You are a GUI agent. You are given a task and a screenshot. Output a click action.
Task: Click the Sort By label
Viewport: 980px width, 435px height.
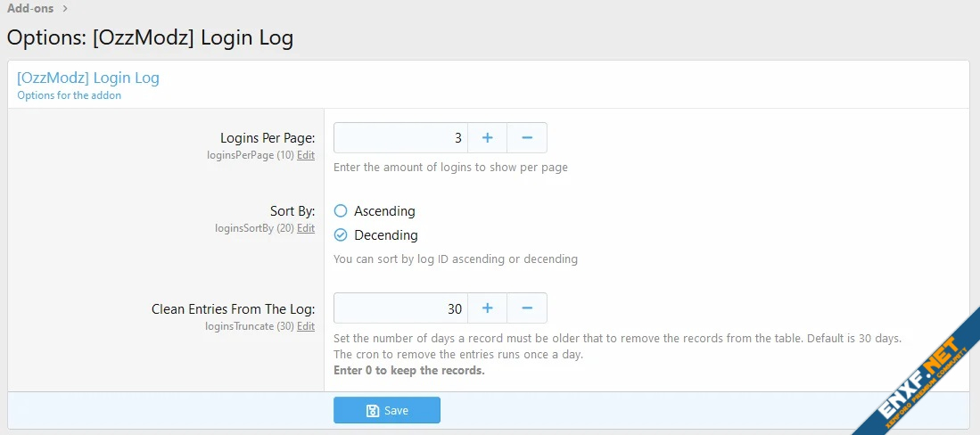(x=292, y=211)
